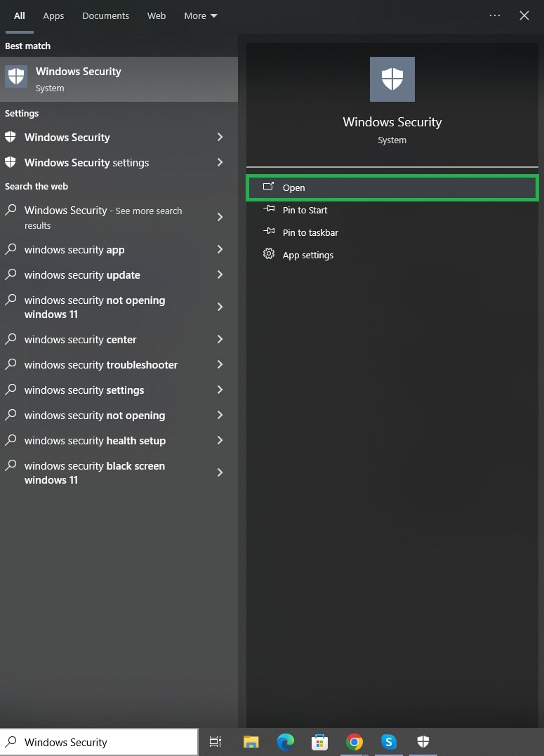This screenshot has width=544, height=756.
Task: Open Windows Security via the Open option
Action: (293, 187)
